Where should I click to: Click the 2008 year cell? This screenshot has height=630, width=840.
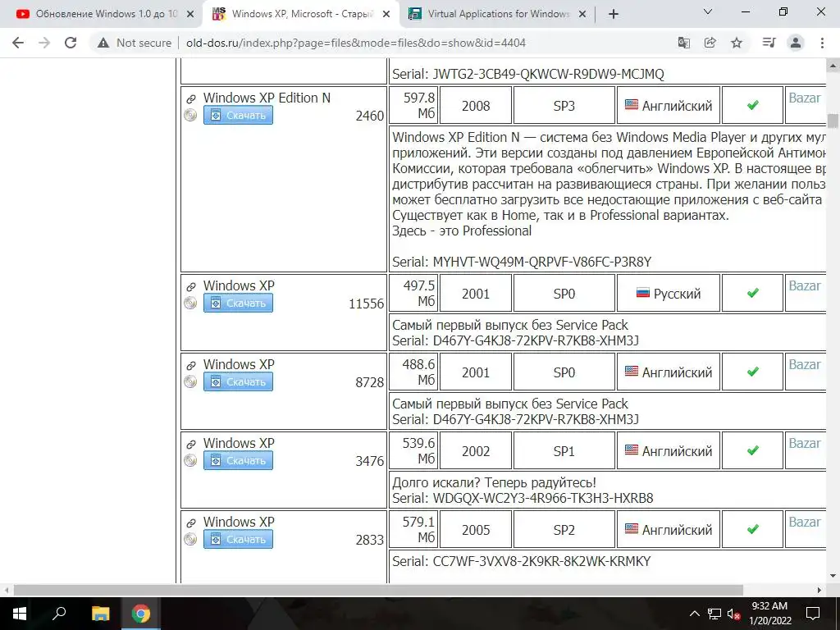[x=476, y=106]
